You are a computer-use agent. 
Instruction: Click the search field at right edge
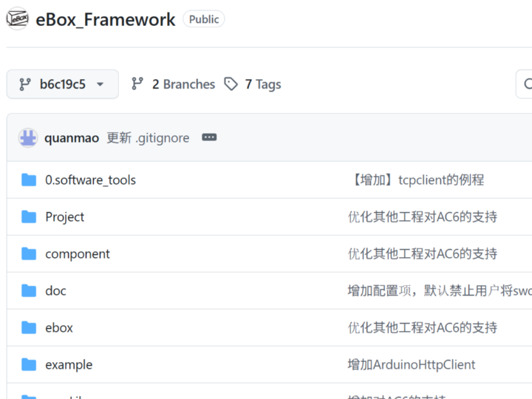tap(524, 84)
